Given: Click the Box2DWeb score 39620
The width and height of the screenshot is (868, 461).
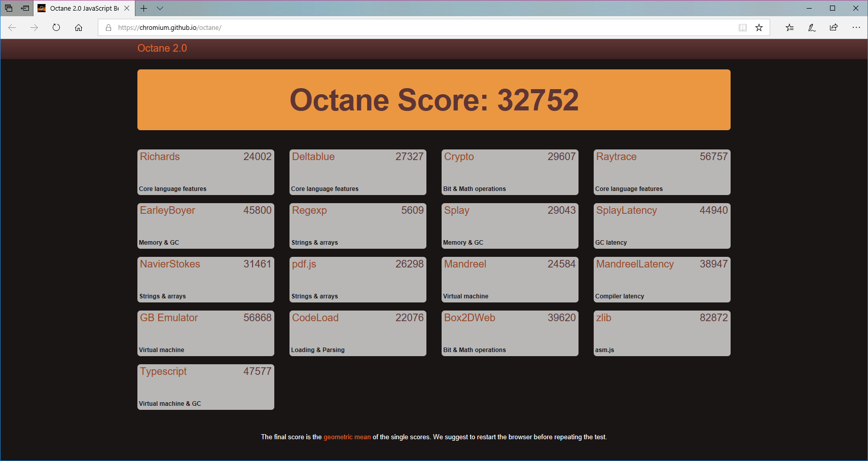Looking at the screenshot, I should click(x=562, y=318).
